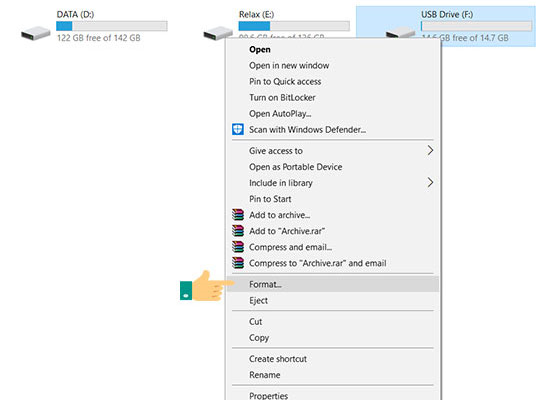The image size is (550, 400).
Task: Click the DATA (D:) storage usage bar
Action: (x=112, y=26)
